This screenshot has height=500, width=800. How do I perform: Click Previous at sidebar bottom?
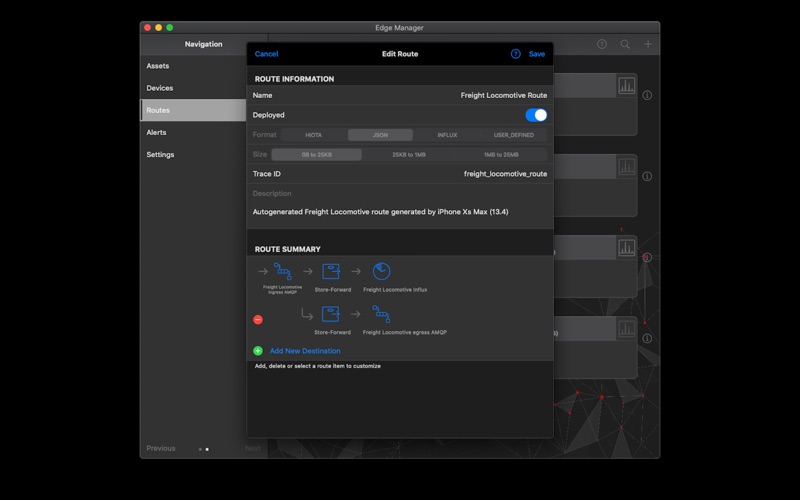(x=161, y=448)
